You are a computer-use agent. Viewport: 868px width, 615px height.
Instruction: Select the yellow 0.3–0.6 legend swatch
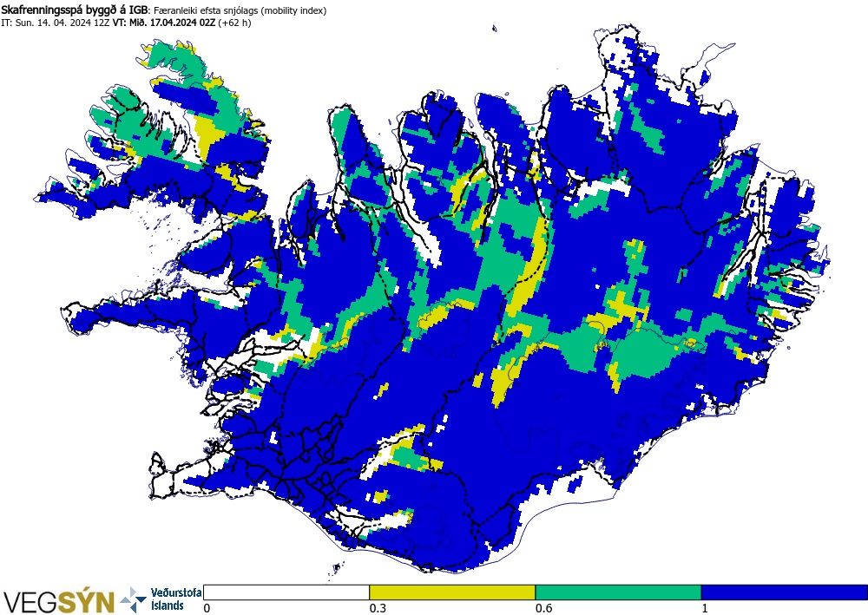point(452,592)
